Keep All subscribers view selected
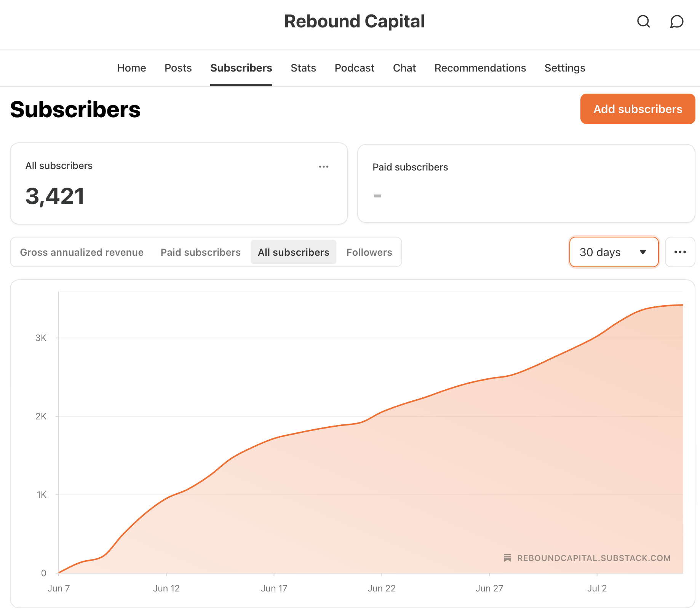This screenshot has height=612, width=700. tap(293, 252)
